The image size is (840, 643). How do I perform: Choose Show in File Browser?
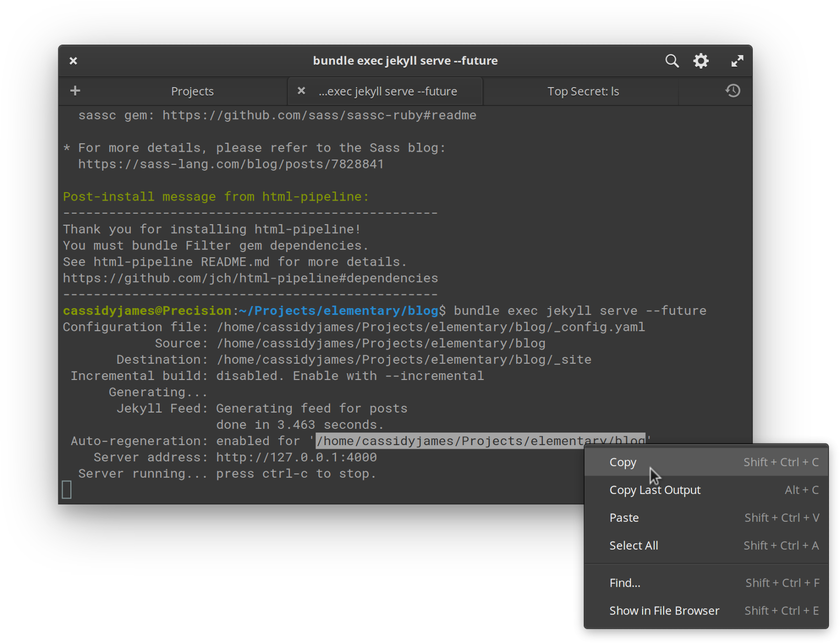[x=664, y=610]
